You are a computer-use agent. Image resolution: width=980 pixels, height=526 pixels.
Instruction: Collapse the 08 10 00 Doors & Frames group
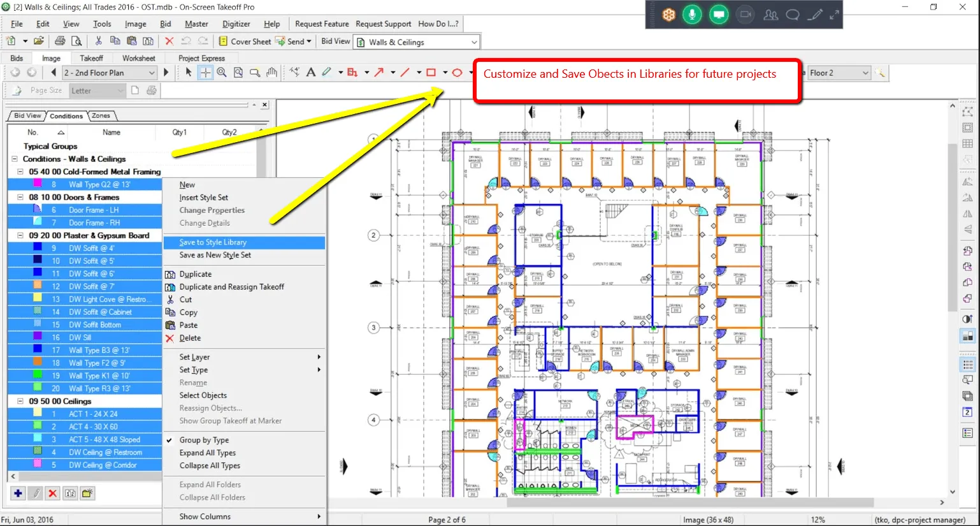click(x=20, y=197)
